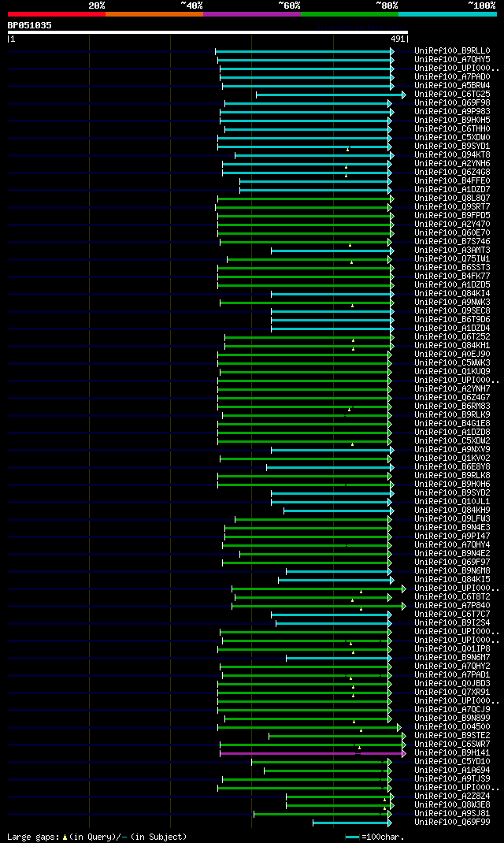The height and width of the screenshot is (843, 504).
Task: Click hit name UniRef100_Q10JL1
Action: click(452, 501)
